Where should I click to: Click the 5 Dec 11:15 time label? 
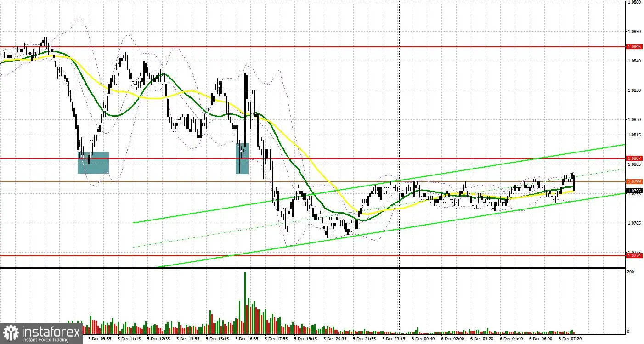pos(129,339)
